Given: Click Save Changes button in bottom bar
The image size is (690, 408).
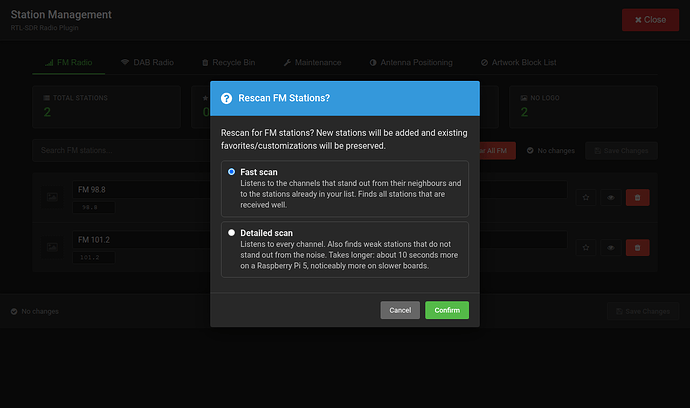Looking at the screenshot, I should [643, 311].
